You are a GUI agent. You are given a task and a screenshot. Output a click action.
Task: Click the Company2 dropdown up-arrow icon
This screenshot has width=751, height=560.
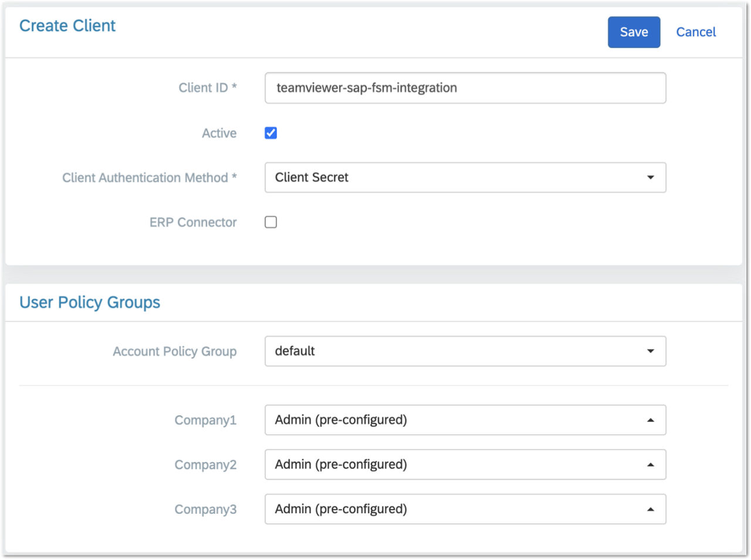pos(650,464)
